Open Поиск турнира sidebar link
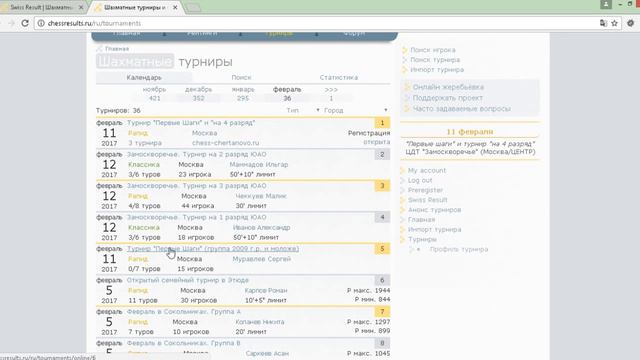This screenshot has height=360, width=640. click(x=435, y=60)
